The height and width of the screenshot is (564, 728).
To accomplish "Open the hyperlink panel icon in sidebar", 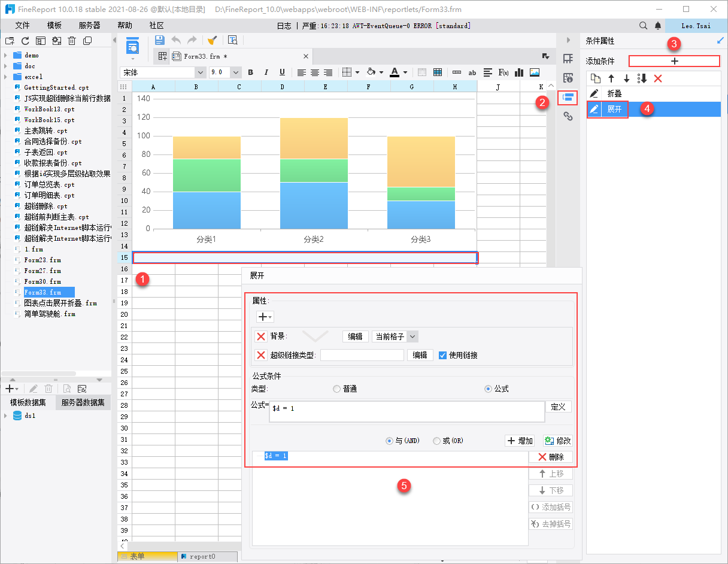I will (x=568, y=117).
